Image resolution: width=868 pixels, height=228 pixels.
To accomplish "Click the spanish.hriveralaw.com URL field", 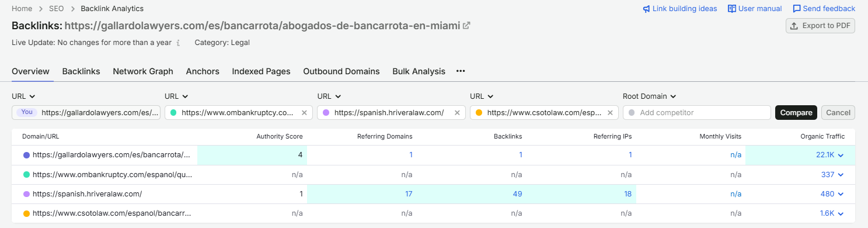I will tap(392, 112).
